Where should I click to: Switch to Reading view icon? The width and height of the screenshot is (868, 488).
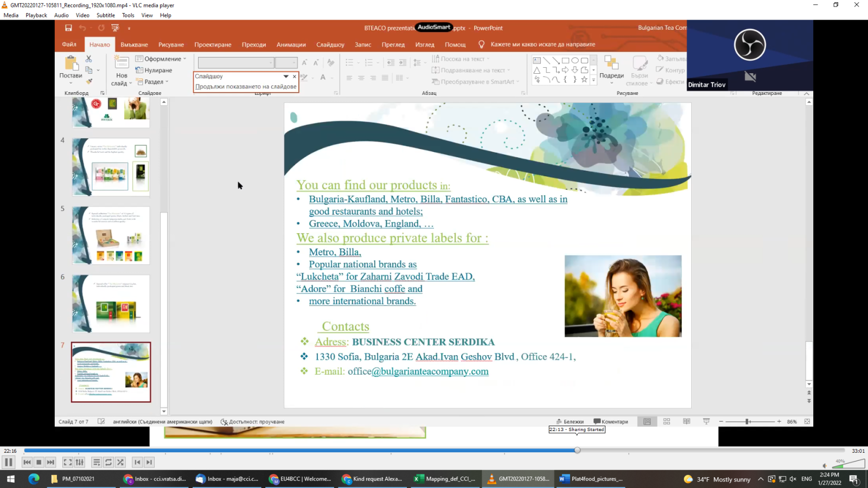(x=686, y=421)
